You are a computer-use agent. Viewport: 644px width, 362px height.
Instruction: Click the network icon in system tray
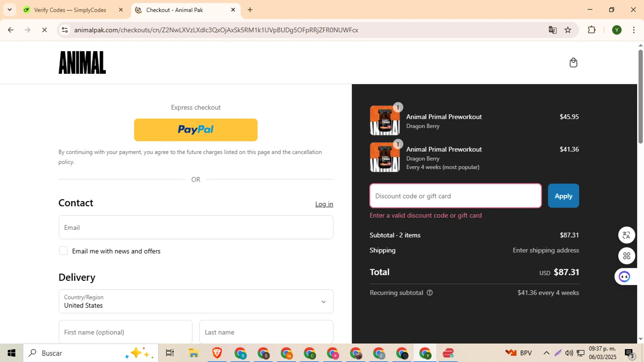(580, 353)
